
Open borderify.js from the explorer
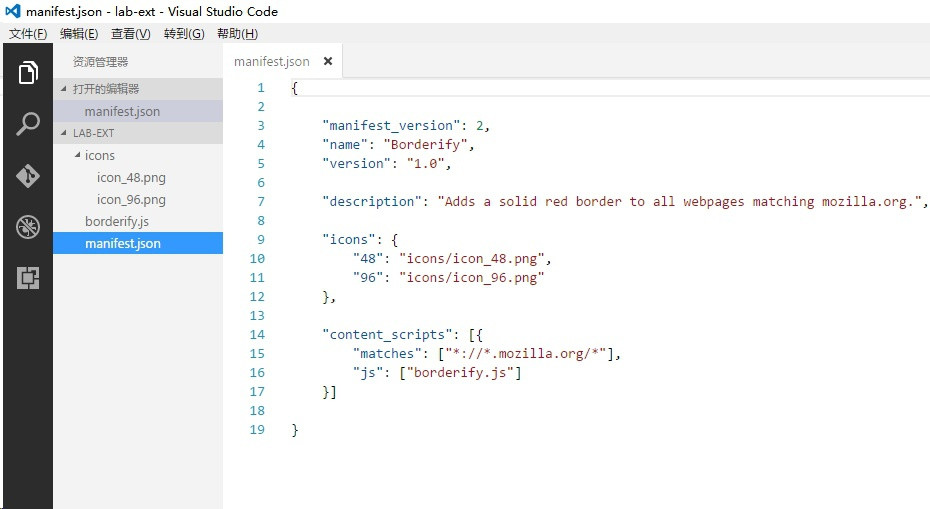[117, 222]
